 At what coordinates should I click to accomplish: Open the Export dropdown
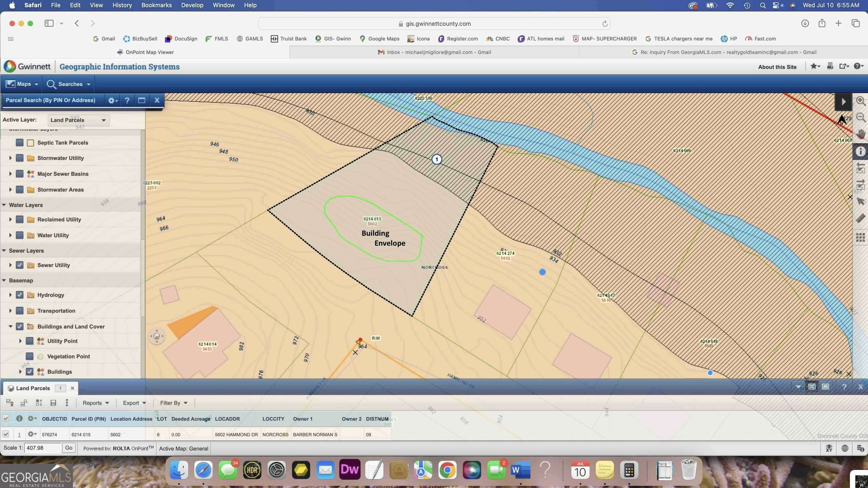click(134, 403)
